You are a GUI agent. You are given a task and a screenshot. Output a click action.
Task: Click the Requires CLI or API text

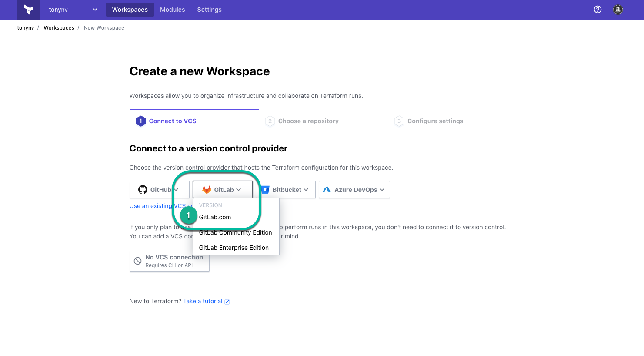pos(169,265)
